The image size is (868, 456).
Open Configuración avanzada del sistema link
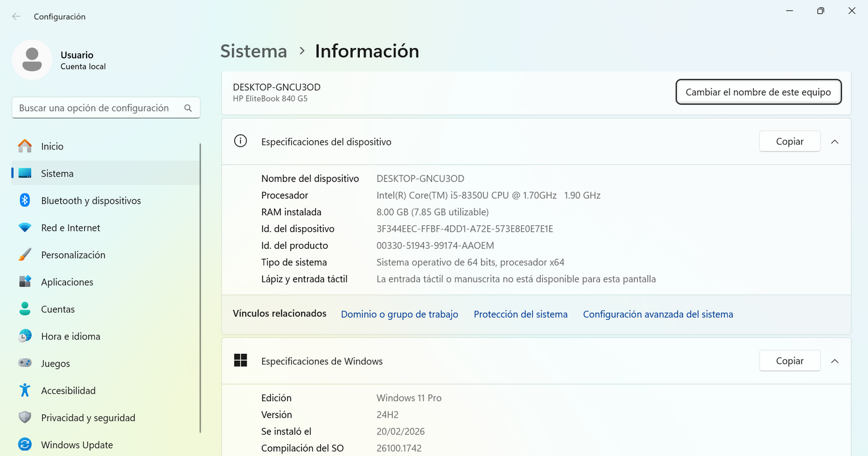pyautogui.click(x=658, y=314)
